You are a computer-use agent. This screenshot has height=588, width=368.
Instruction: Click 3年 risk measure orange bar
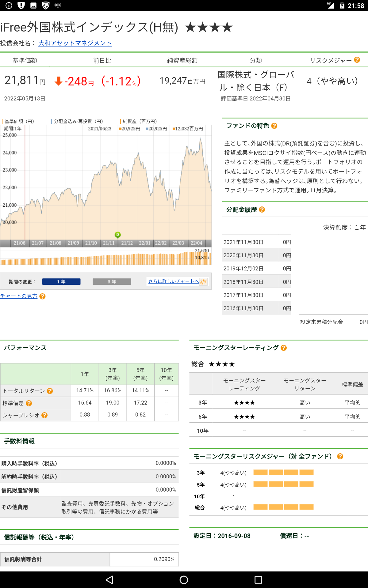point(283,472)
